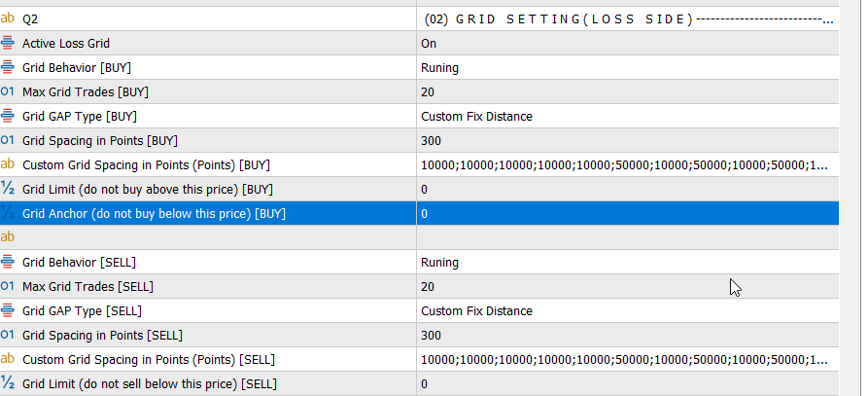The image size is (868, 396).
Task: Click the enum icon beside Grid Behavior [BUY]
Action: (x=9, y=68)
